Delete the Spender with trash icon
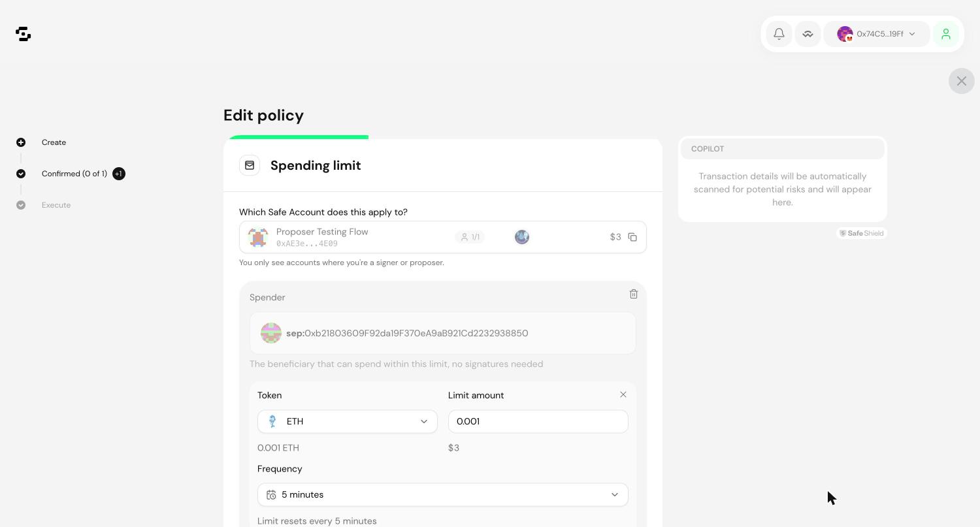This screenshot has width=980, height=527. click(x=633, y=295)
